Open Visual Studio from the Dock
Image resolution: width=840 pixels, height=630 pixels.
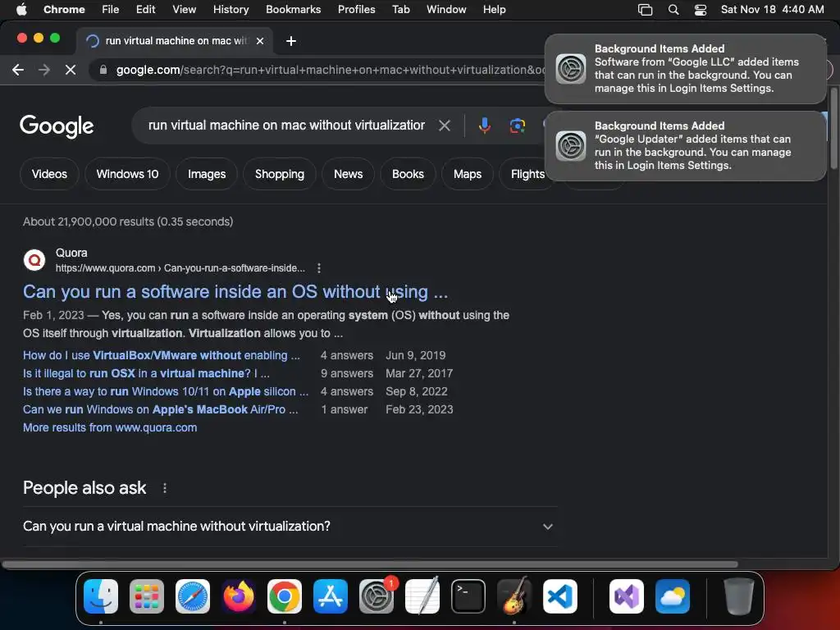[x=626, y=596]
